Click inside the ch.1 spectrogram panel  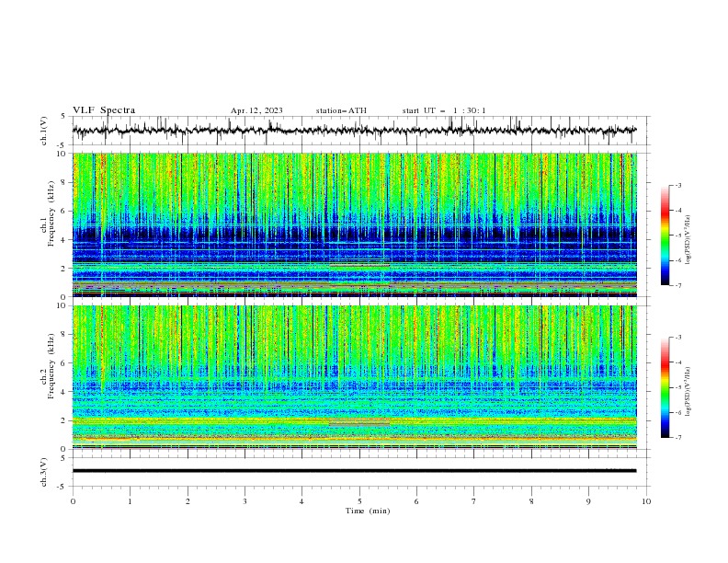[x=355, y=224]
